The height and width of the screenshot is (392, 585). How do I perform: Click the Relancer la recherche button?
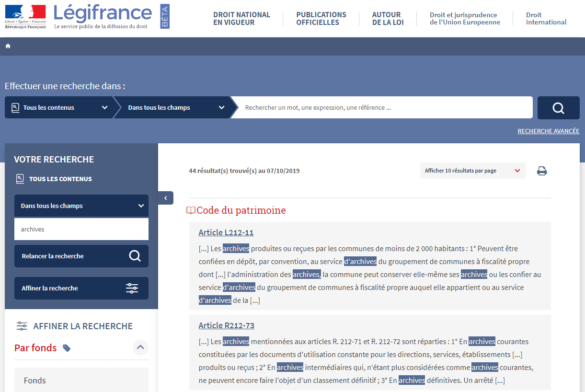pyautogui.click(x=81, y=256)
